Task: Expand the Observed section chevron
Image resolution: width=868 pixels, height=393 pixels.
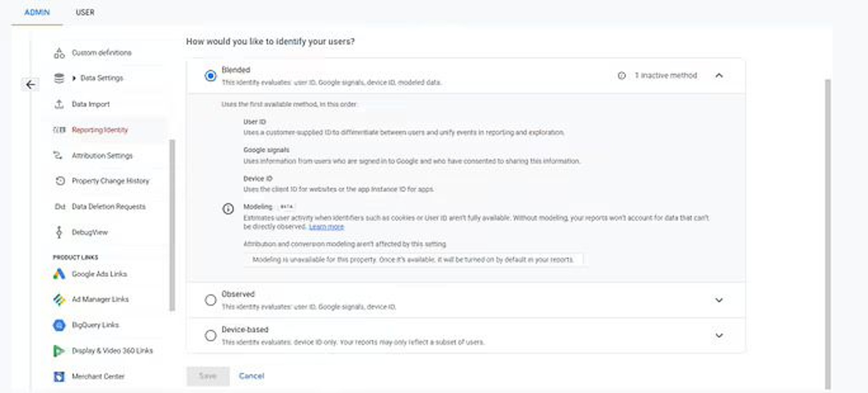Action: tap(719, 300)
